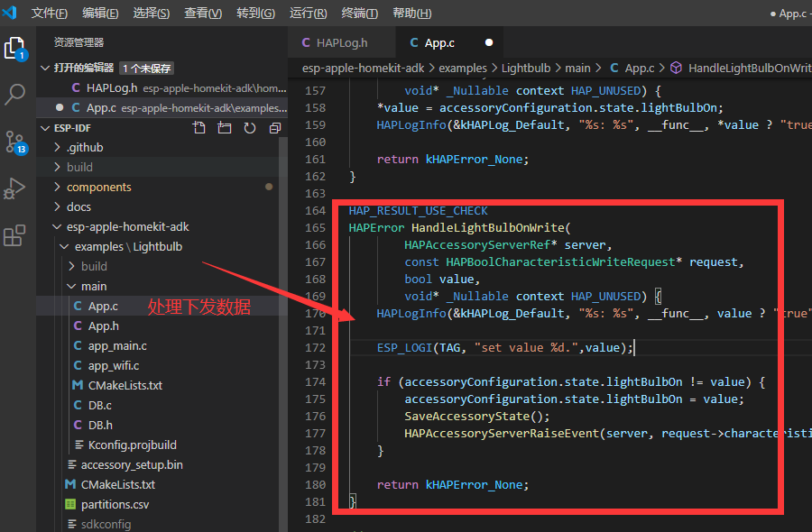Open 终端(T) menu
This screenshot has height=532, width=812.
(359, 13)
